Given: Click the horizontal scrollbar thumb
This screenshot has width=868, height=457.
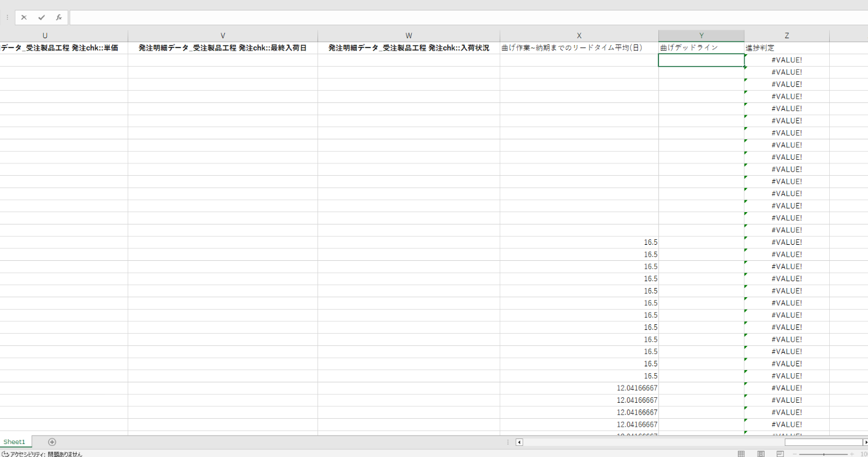Looking at the screenshot, I should 824,442.
